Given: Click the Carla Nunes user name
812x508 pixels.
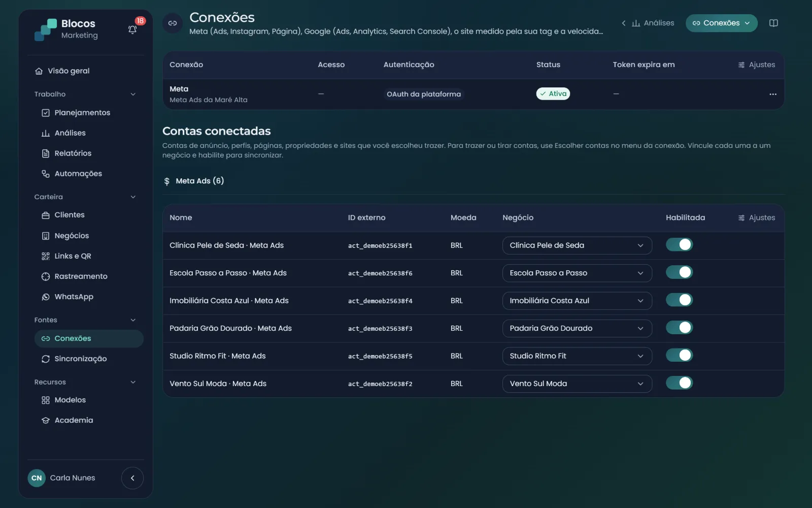Looking at the screenshot, I should pos(73,478).
